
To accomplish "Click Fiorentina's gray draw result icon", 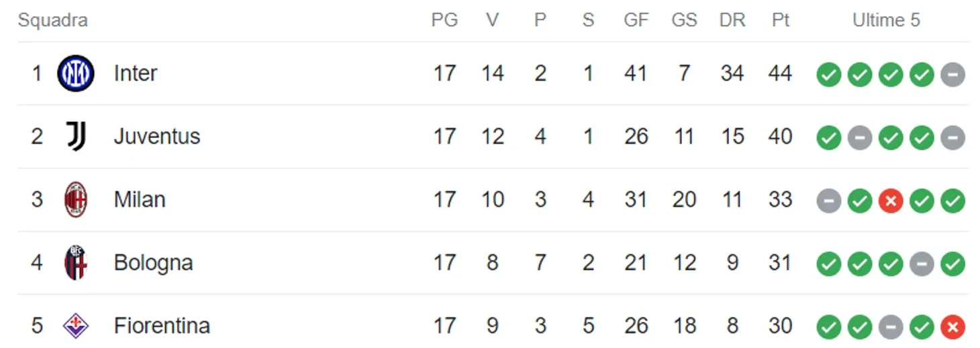I will tap(891, 327).
